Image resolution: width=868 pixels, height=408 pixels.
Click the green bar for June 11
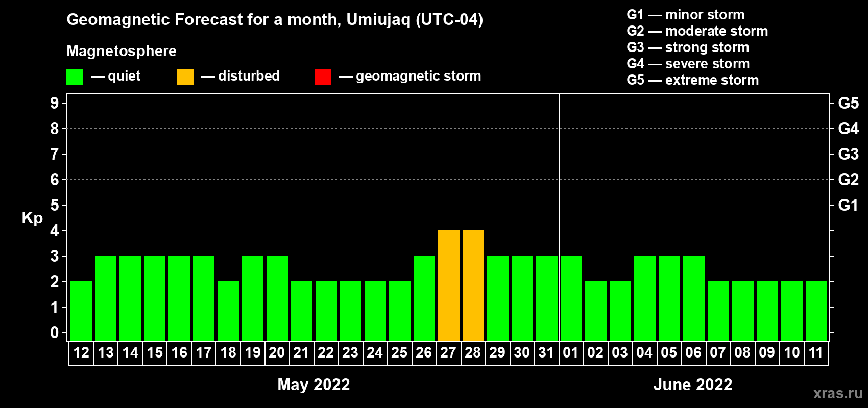click(816, 311)
